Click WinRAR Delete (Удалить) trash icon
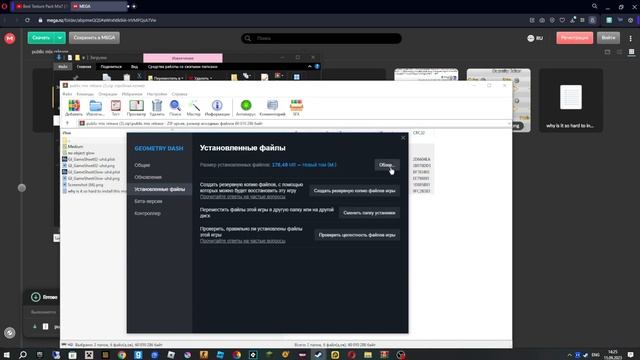Viewport: 640px width, 360px height. pos(157,108)
